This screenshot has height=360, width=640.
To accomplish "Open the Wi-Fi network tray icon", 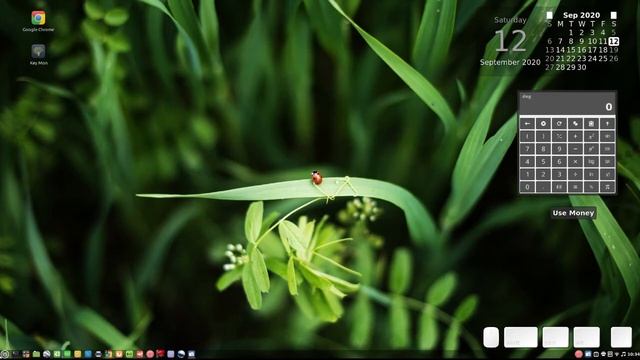I will pos(617,354).
